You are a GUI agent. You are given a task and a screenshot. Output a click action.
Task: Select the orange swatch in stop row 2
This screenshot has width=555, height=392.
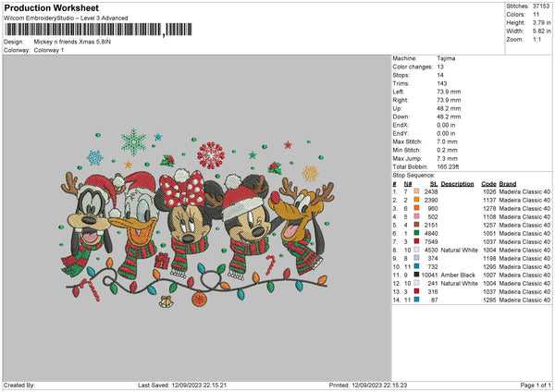click(x=416, y=200)
